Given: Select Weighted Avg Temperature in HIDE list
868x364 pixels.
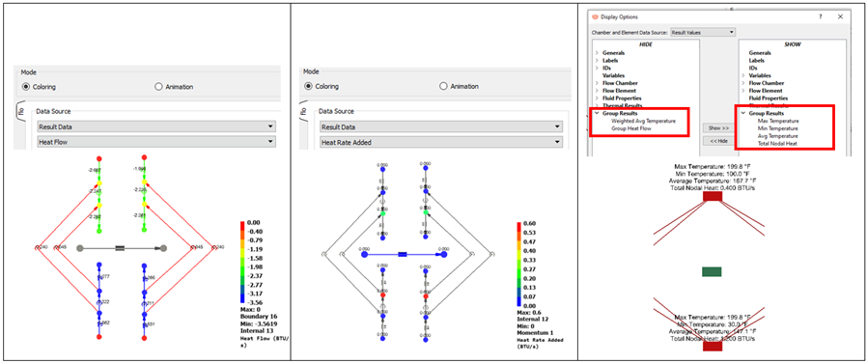Looking at the screenshot, I should 643,121.
